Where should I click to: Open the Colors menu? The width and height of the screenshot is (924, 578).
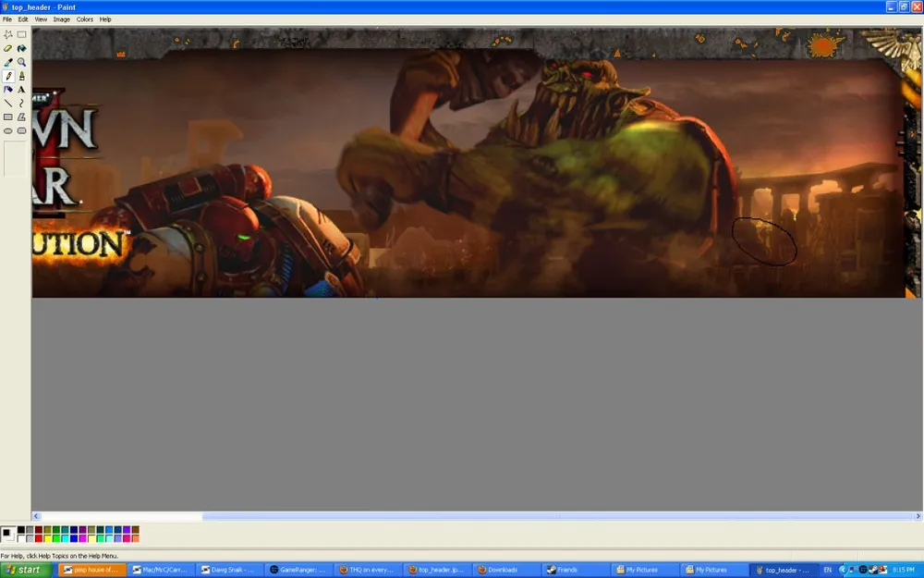point(85,19)
